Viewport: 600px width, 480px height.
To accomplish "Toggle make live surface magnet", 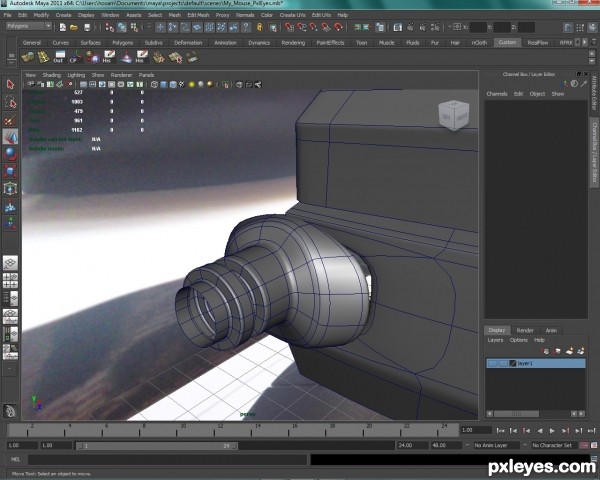I will point(338,27).
